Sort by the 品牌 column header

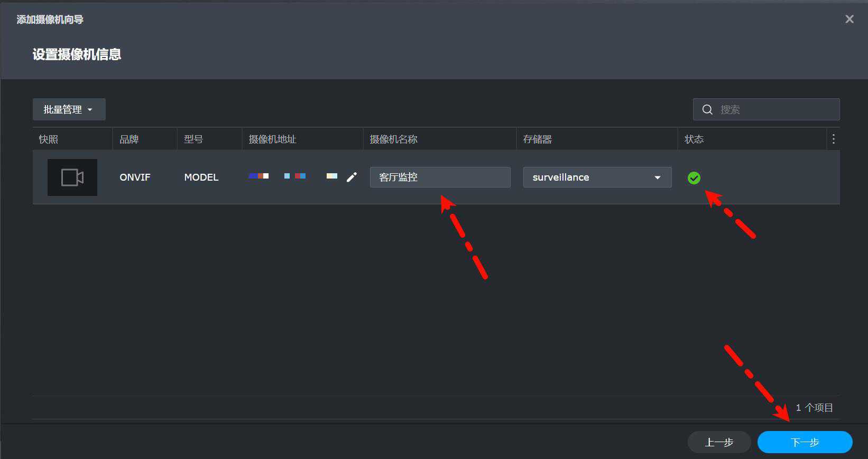pyautogui.click(x=129, y=139)
